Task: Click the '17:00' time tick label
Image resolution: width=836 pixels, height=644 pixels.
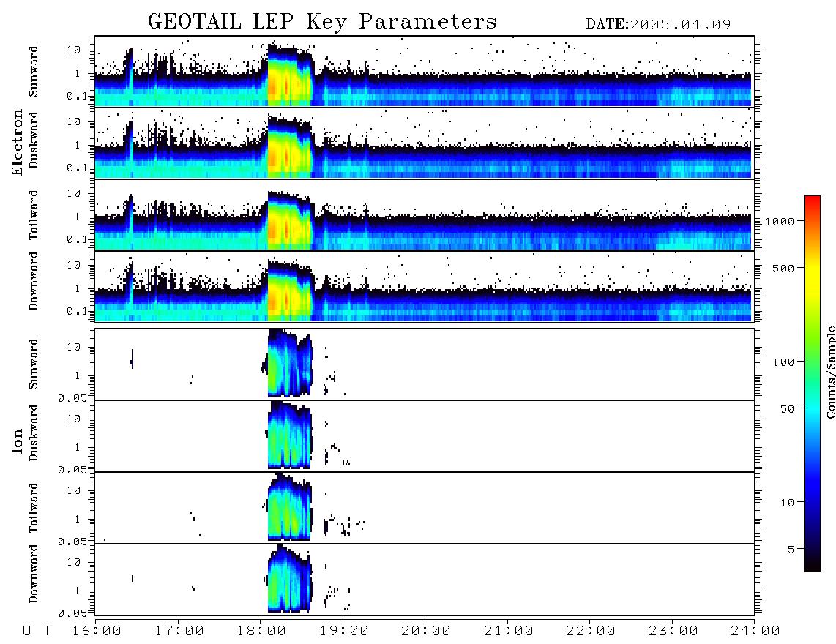Action: click(179, 632)
